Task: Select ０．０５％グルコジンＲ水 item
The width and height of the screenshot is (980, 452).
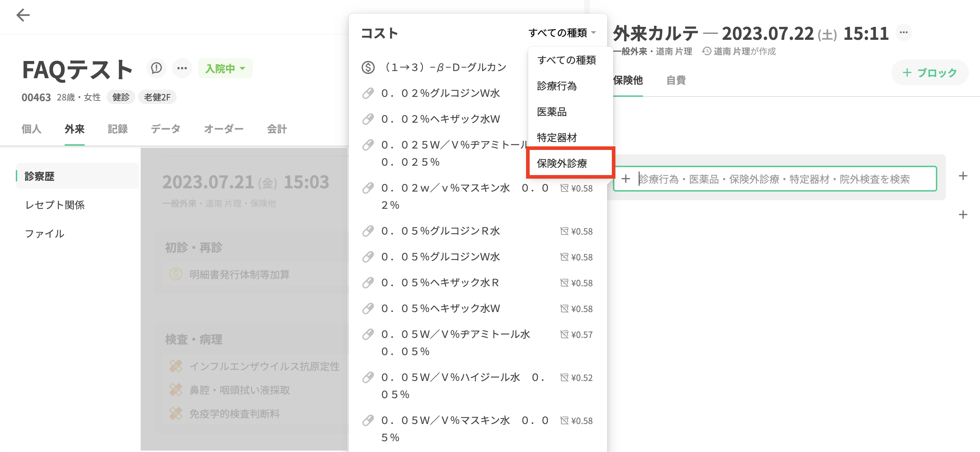Action: pyautogui.click(x=441, y=231)
